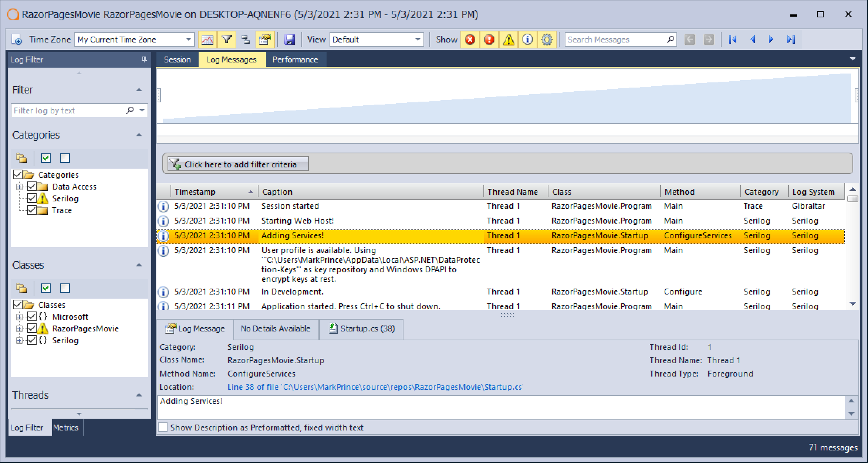The image size is (868, 463).
Task: Click the add session icon beside Time Zone
Action: tap(17, 40)
